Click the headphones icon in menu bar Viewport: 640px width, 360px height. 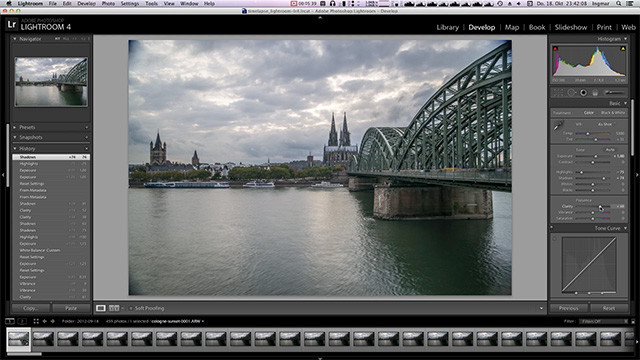point(333,3)
